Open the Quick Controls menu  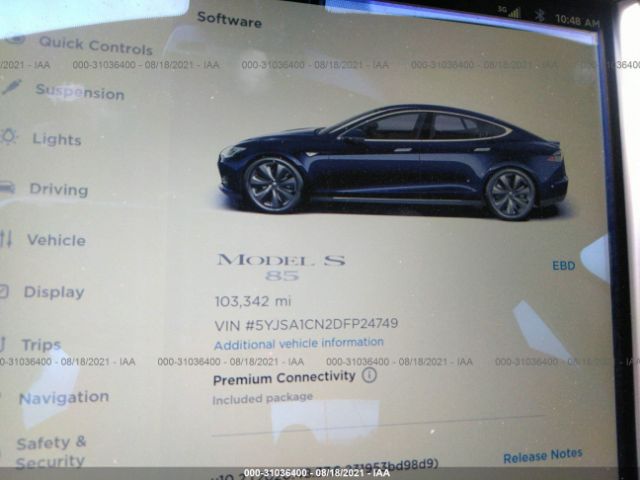96,45
